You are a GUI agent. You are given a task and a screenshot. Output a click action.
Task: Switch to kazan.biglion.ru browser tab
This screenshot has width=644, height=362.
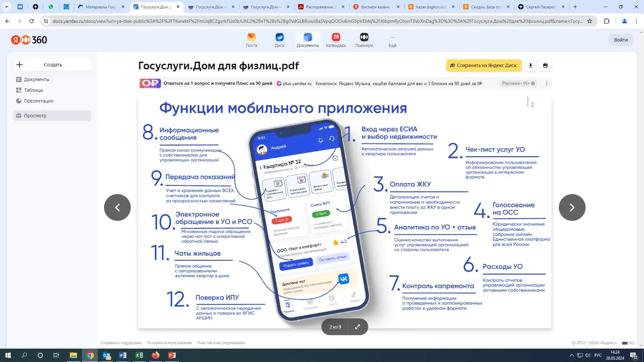[x=432, y=7]
